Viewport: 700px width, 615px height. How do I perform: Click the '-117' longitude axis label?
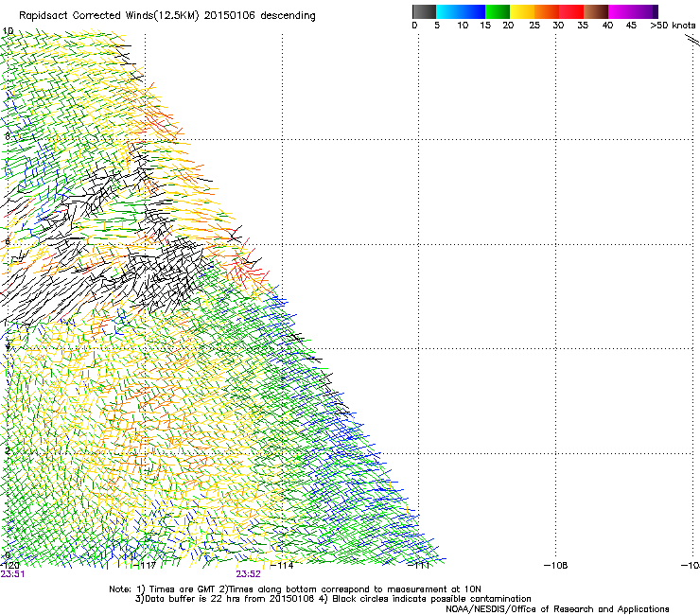(x=145, y=566)
